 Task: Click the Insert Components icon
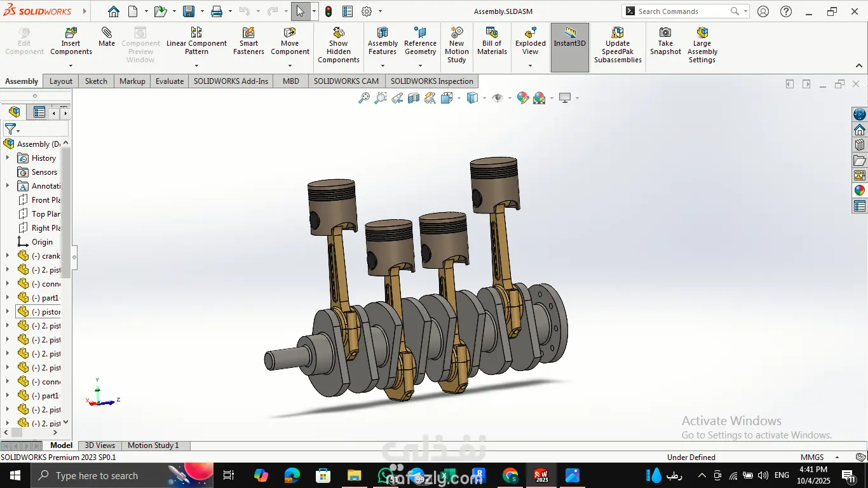click(71, 33)
